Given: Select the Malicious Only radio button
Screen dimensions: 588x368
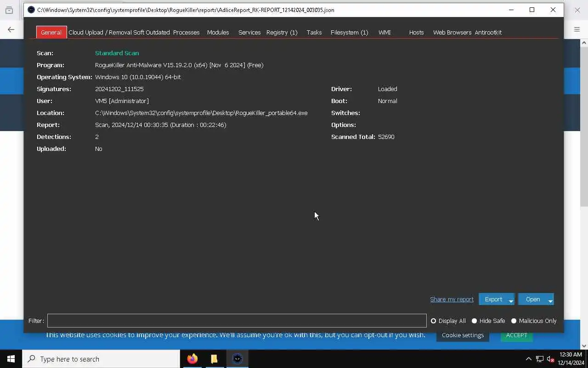Looking at the screenshot, I should [x=514, y=321].
